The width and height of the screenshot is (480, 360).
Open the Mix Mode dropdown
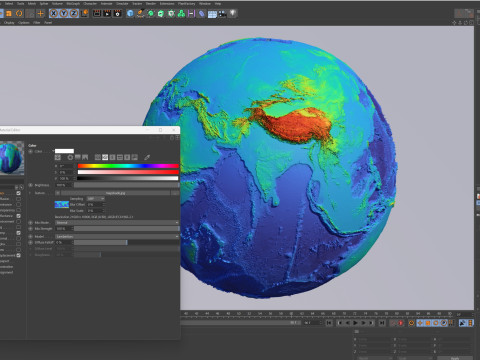coord(117,222)
